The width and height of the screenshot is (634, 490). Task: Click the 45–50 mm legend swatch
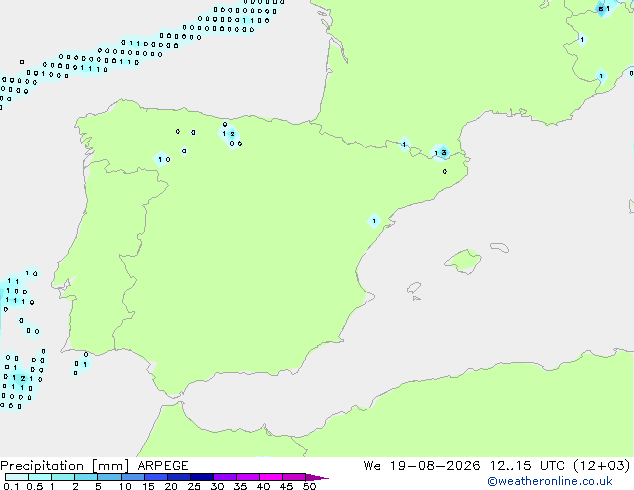[x=294, y=477]
